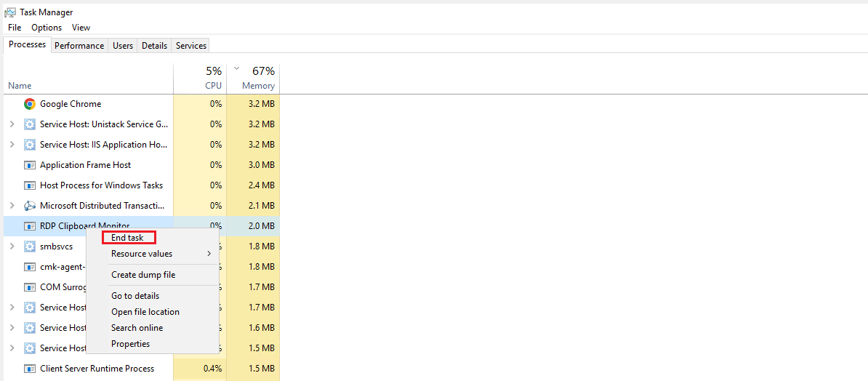
Task: Click the Application Frame Host icon
Action: [x=30, y=165]
